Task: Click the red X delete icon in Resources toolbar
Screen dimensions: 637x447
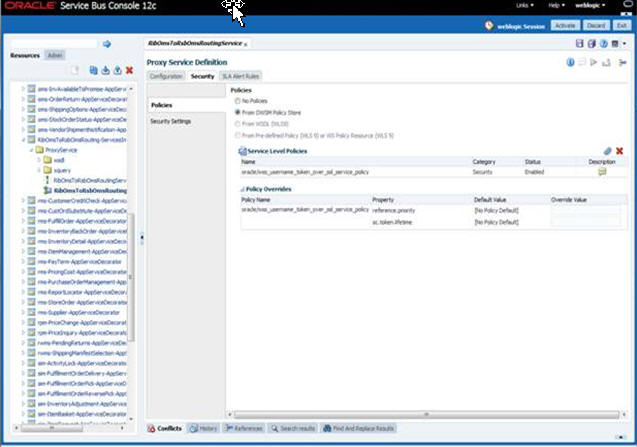Action: click(129, 70)
